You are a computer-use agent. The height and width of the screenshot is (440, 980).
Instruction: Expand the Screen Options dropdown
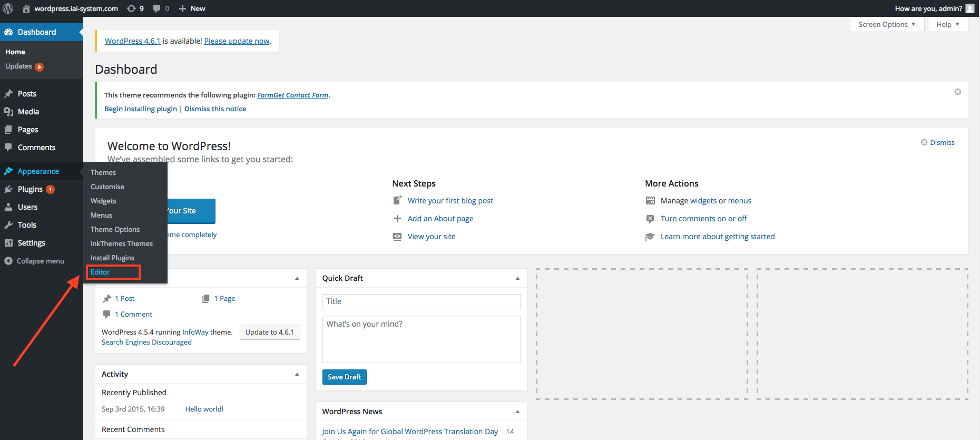point(887,24)
